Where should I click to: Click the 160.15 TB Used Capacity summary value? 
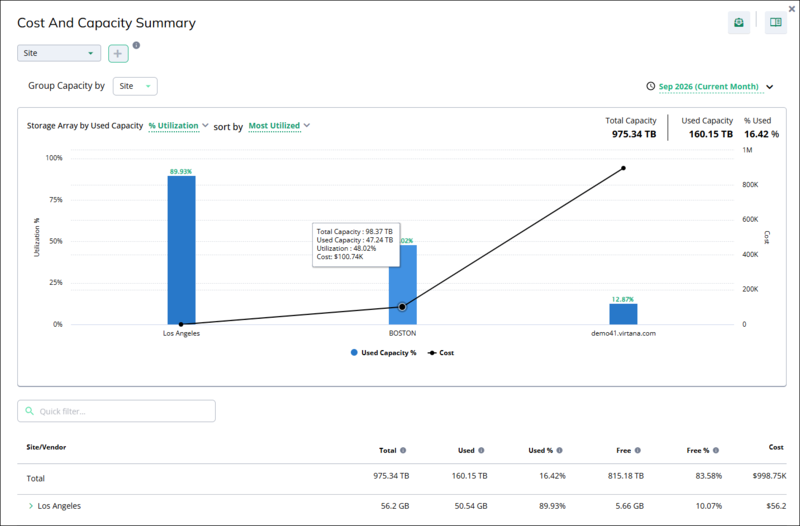point(711,134)
